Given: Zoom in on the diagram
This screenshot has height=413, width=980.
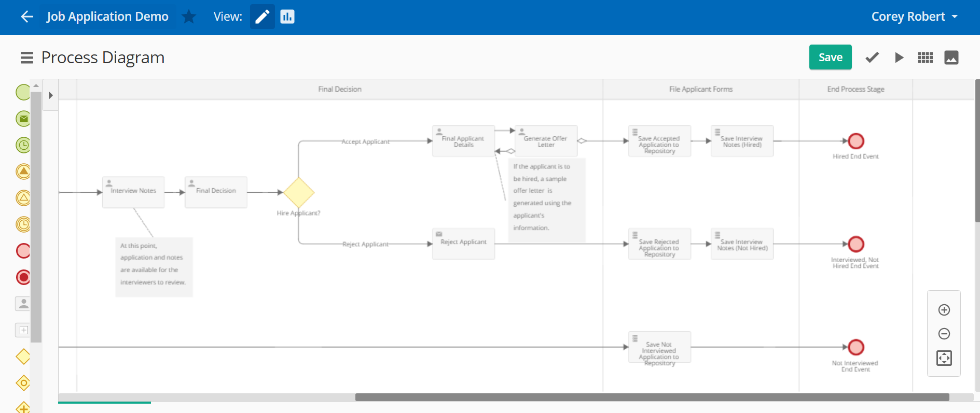Looking at the screenshot, I should click(x=944, y=310).
